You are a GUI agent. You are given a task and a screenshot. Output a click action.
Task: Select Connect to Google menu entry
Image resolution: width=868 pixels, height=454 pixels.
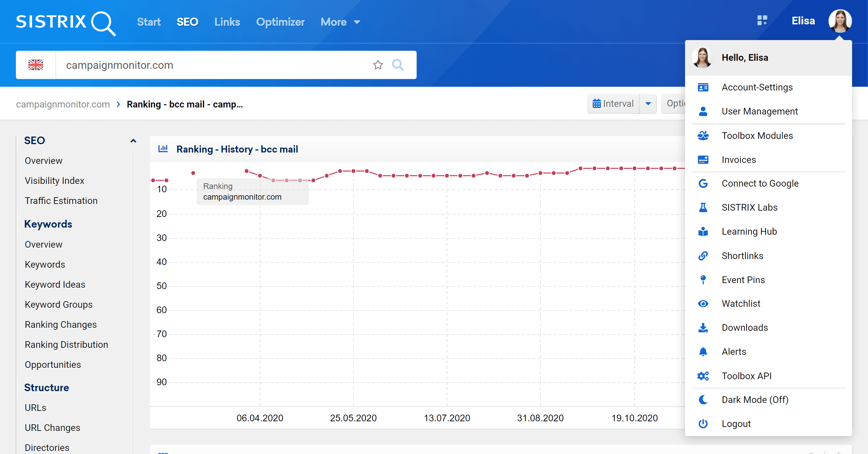tap(768, 184)
